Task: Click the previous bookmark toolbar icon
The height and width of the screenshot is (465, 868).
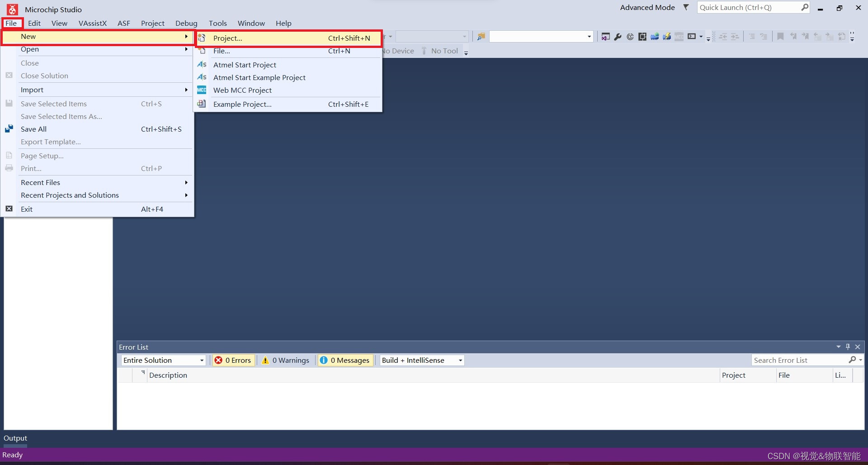Action: point(793,37)
